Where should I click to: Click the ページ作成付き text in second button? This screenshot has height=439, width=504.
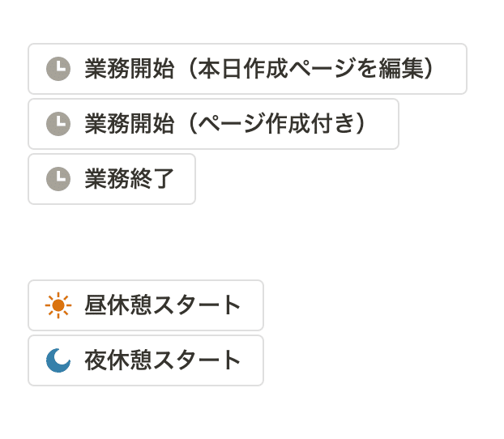[x=276, y=124]
